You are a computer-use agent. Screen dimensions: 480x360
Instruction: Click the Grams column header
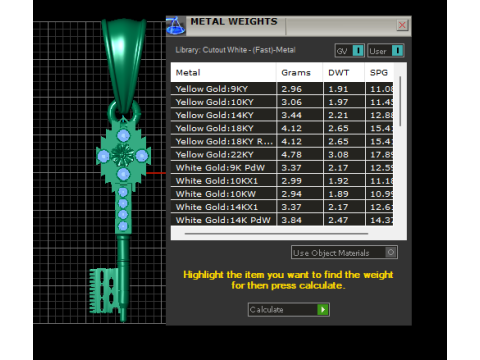coord(299,72)
